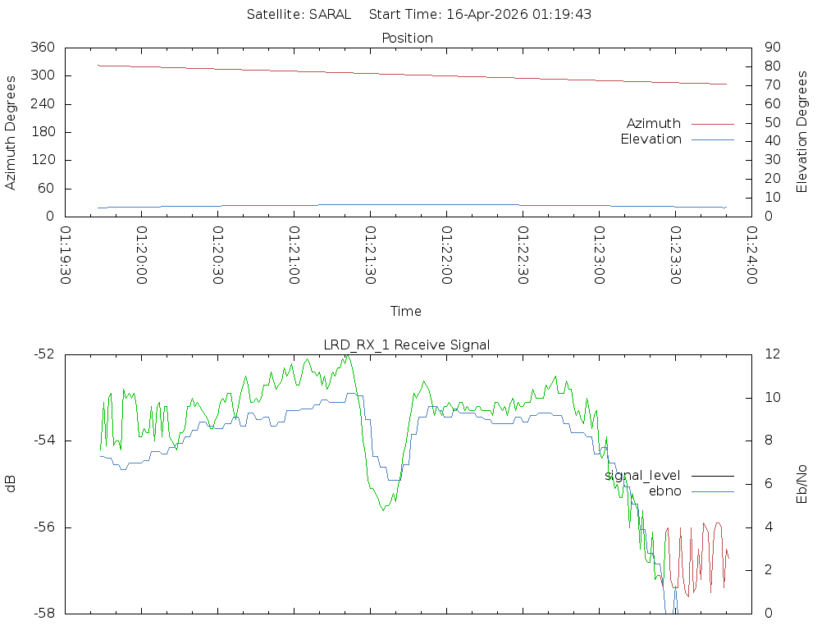
Task: Select the Elevation legend label
Action: (651, 139)
